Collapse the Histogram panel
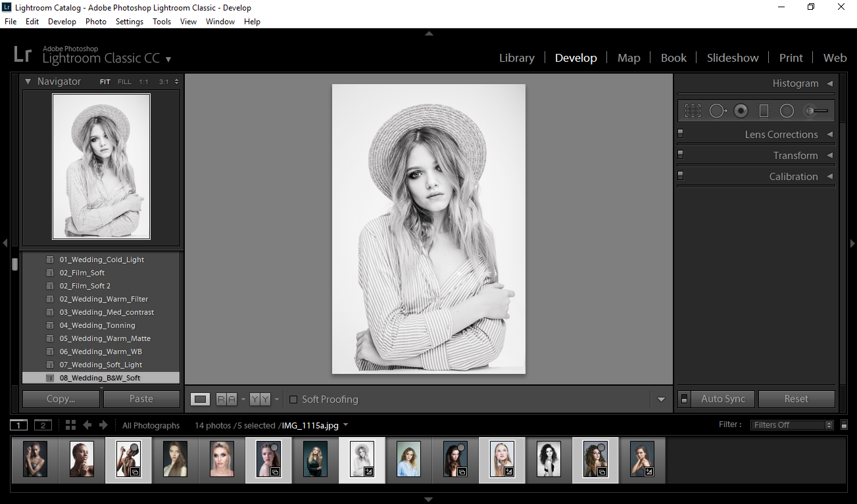The width and height of the screenshot is (857, 504). (x=829, y=83)
